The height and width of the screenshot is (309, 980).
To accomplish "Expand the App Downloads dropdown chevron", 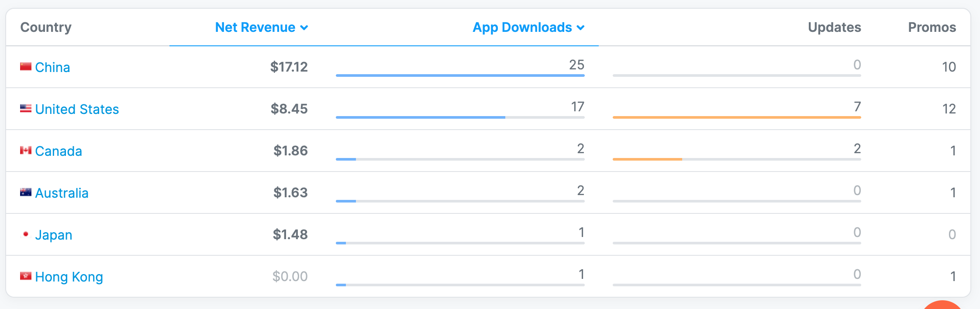I will click(x=580, y=28).
